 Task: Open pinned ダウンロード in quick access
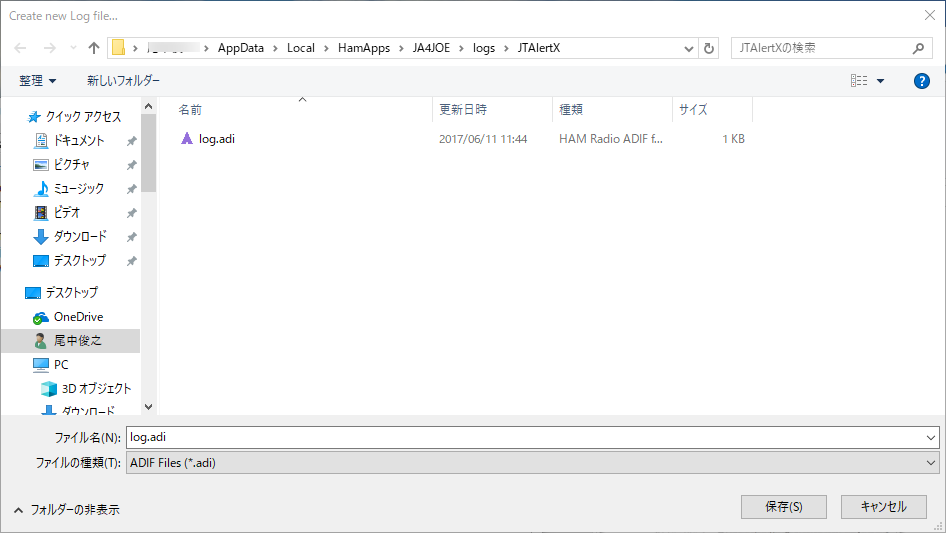coord(80,237)
